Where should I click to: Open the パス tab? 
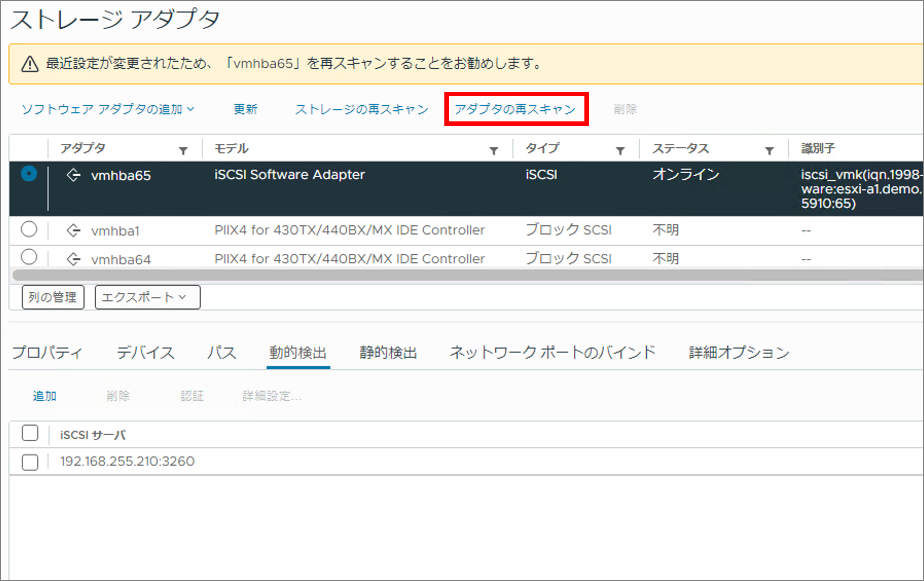point(222,352)
